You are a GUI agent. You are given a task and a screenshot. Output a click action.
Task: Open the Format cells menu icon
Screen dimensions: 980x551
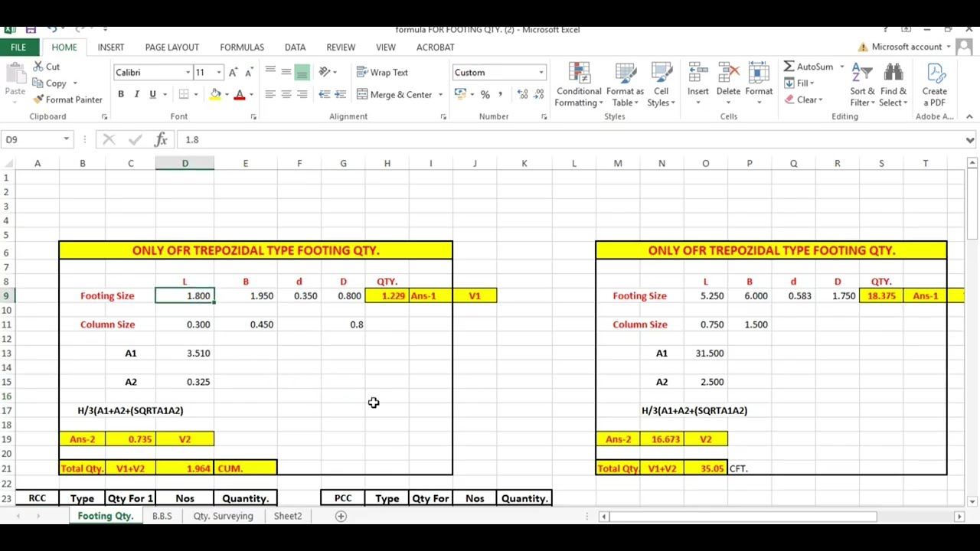coord(759,73)
